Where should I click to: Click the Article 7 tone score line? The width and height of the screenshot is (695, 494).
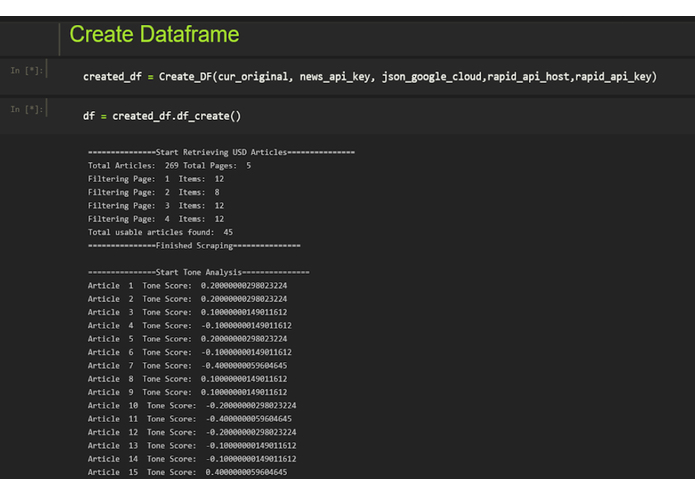click(187, 366)
